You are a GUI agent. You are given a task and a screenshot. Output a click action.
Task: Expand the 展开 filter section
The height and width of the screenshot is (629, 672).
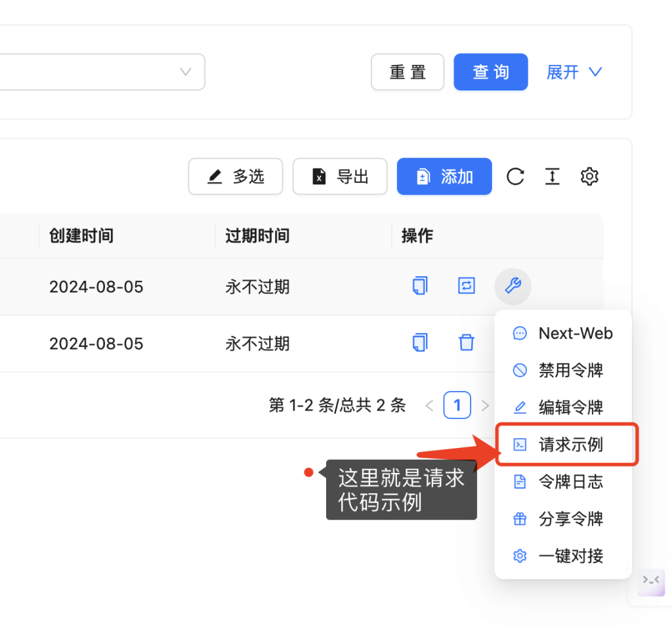pos(574,72)
